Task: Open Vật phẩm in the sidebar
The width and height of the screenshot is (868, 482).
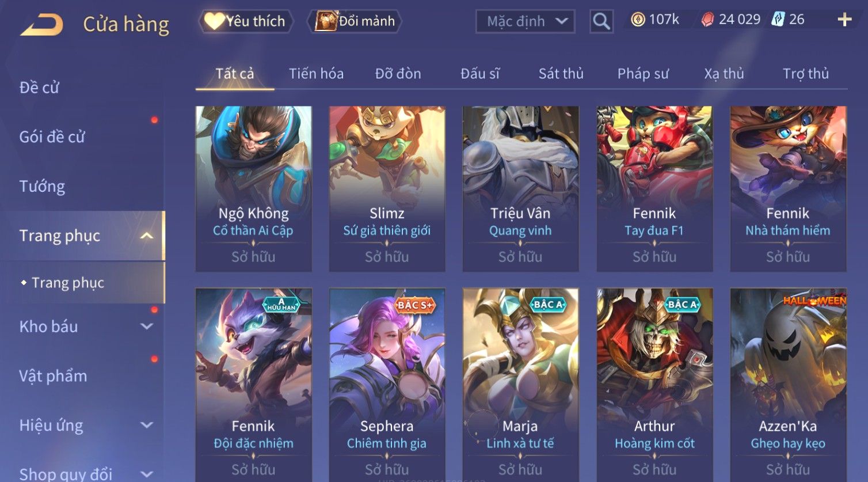Action: coord(53,376)
